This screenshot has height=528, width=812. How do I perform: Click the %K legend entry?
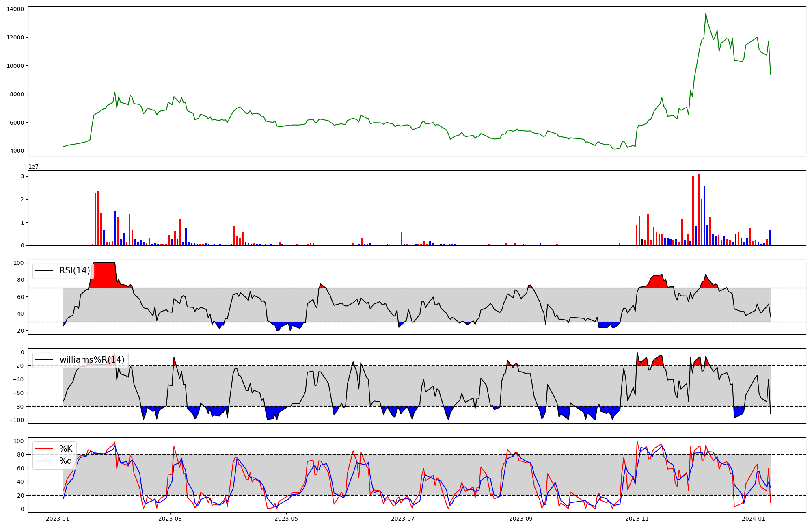pos(66,449)
